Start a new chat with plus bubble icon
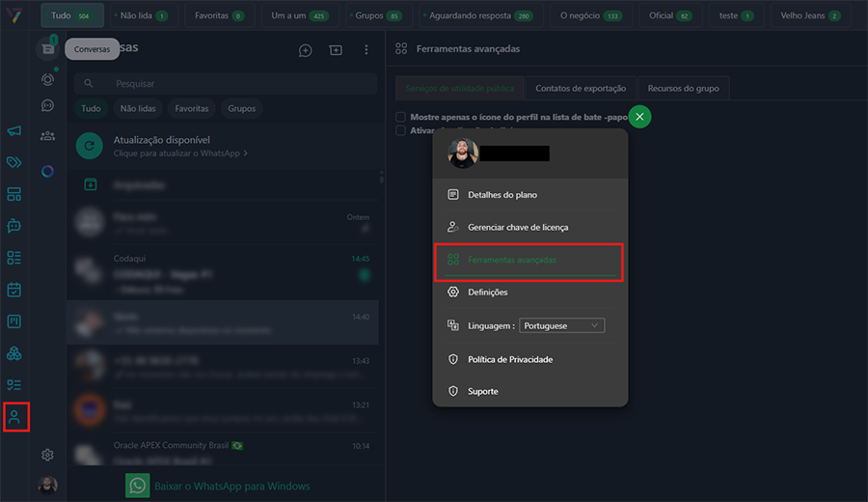This screenshot has height=502, width=868. pos(305,50)
